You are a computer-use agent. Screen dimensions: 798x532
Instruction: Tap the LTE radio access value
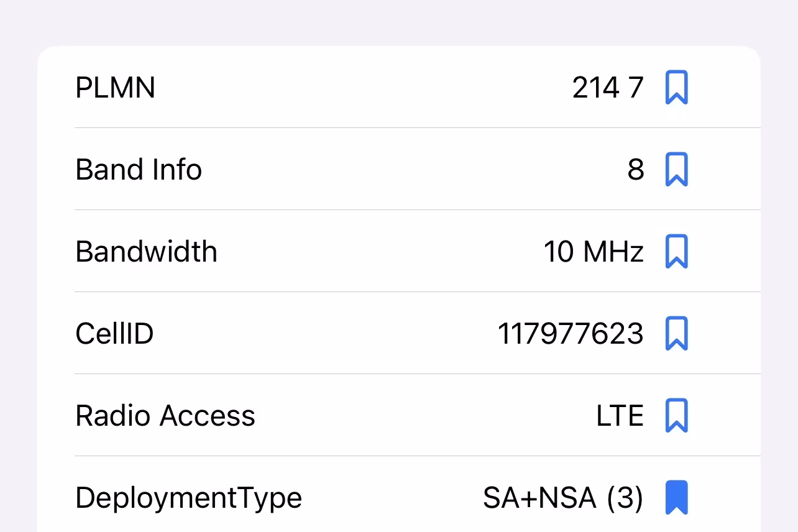(620, 416)
